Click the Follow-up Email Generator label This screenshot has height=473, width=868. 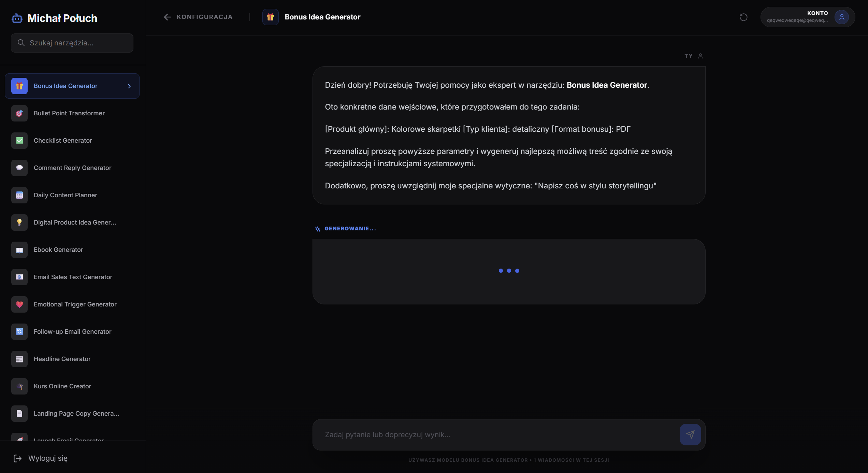click(72, 332)
